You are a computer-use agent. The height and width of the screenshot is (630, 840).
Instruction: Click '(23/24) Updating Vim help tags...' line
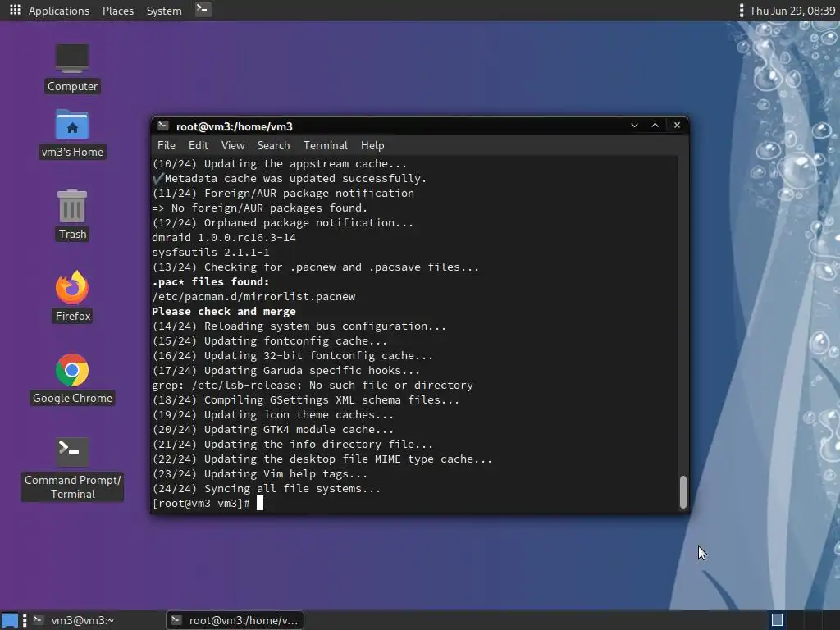tap(260, 473)
